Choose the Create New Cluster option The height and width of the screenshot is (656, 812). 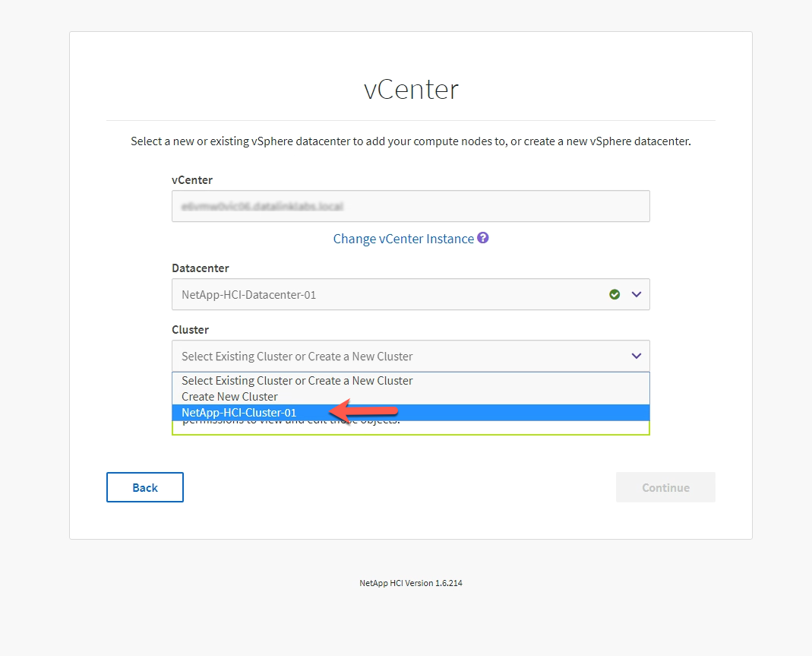coord(229,397)
